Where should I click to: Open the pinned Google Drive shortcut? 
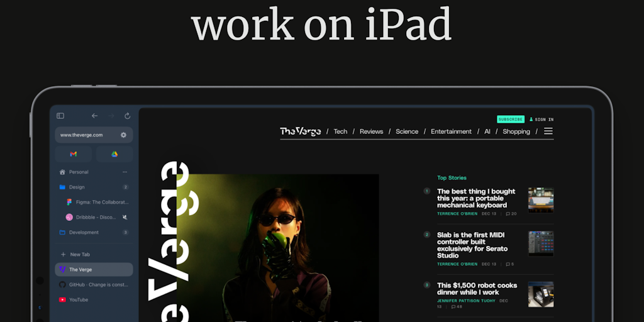pos(114,154)
